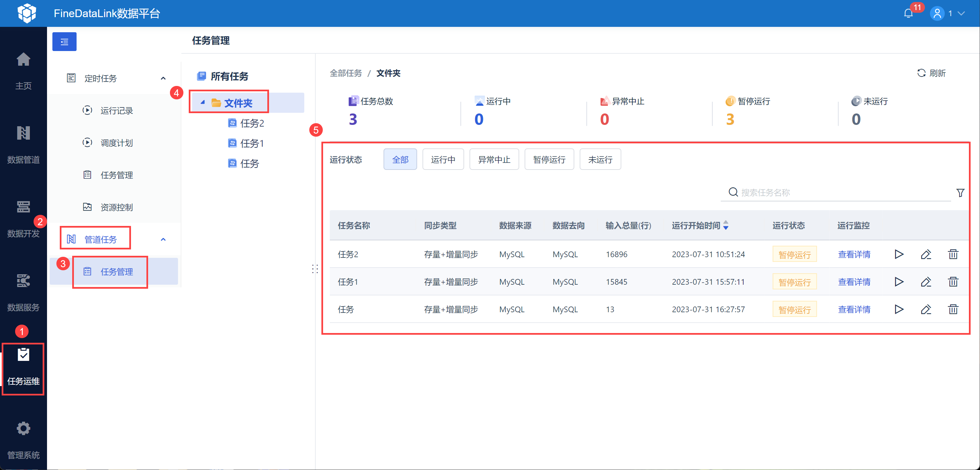Edit 任务1 using the pencil icon
The width and height of the screenshot is (980, 470).
click(926, 282)
